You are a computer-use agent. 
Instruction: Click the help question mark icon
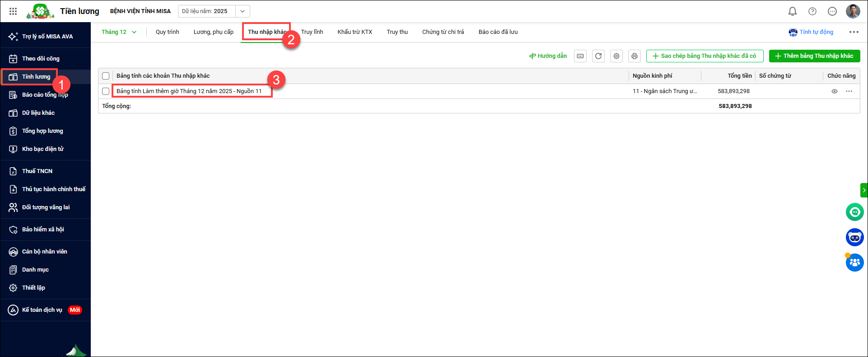812,11
